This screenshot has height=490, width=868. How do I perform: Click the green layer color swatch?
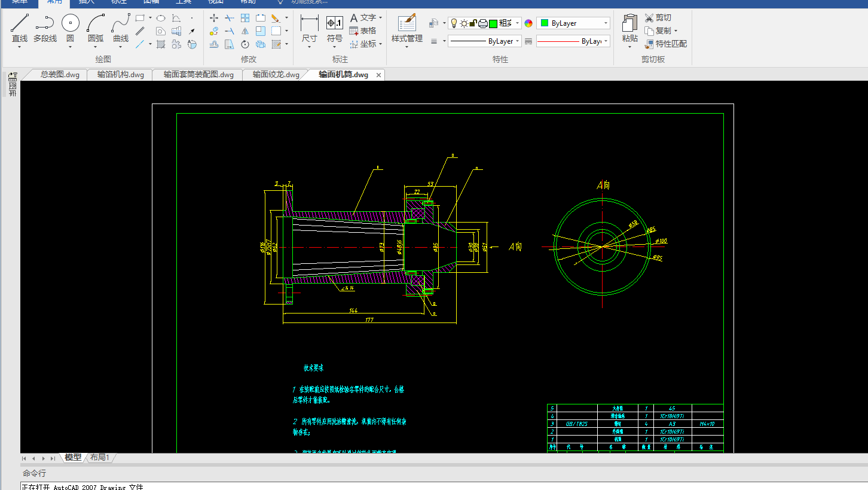click(x=493, y=23)
